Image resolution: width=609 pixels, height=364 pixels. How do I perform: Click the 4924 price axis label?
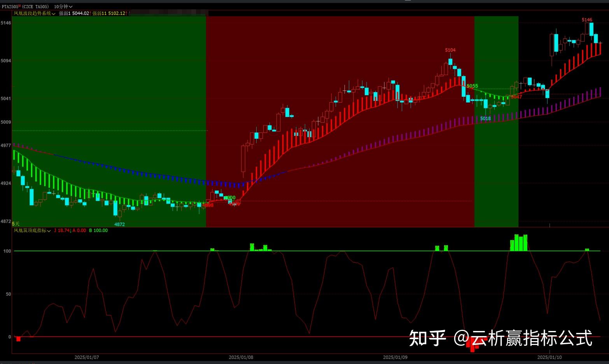pos(6,183)
